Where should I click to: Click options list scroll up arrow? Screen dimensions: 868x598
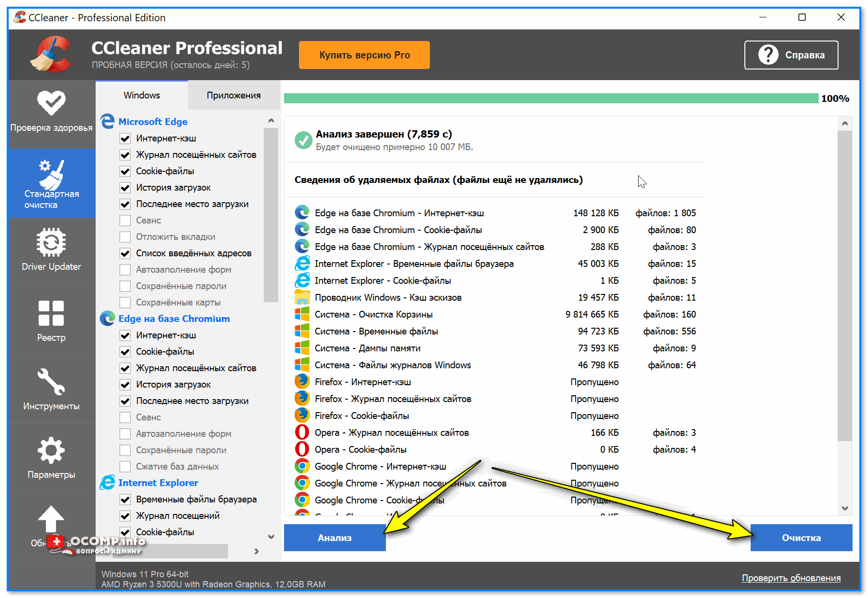(271, 121)
